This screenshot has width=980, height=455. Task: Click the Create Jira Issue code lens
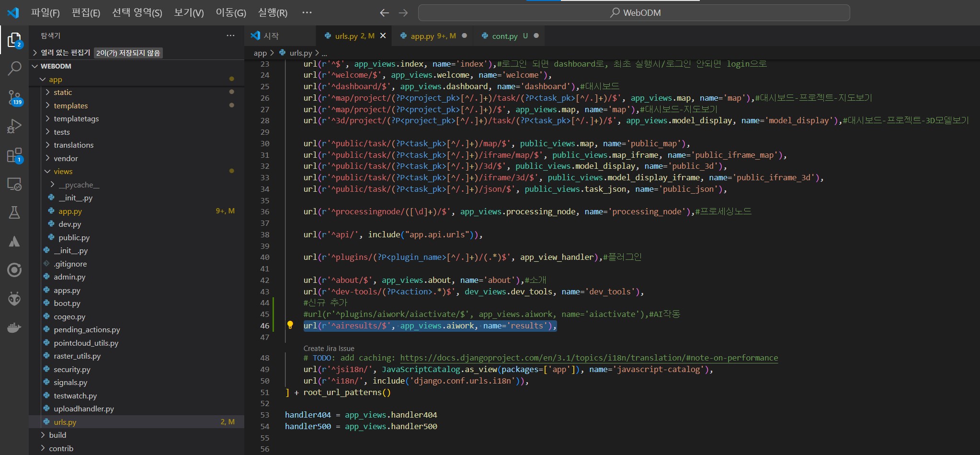coord(329,349)
